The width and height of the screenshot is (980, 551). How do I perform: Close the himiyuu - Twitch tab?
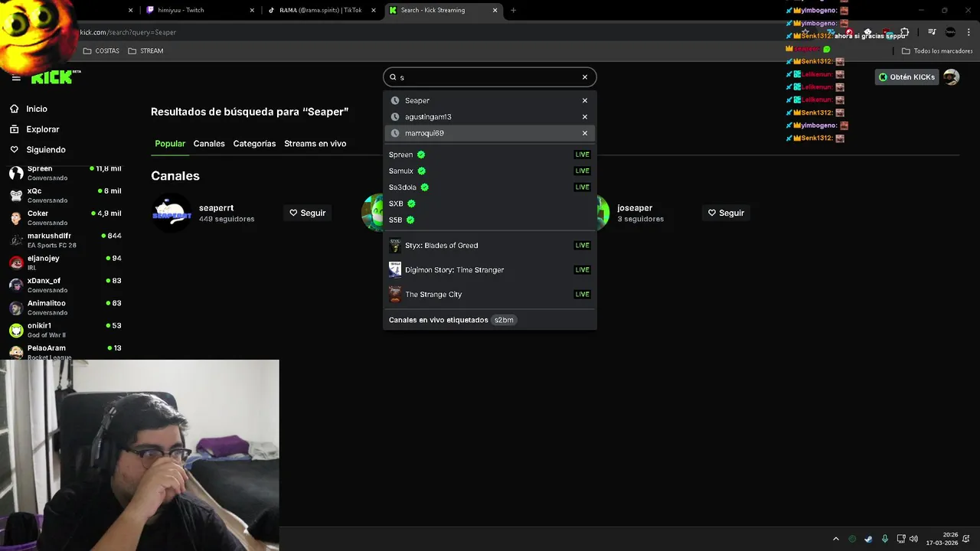click(253, 10)
